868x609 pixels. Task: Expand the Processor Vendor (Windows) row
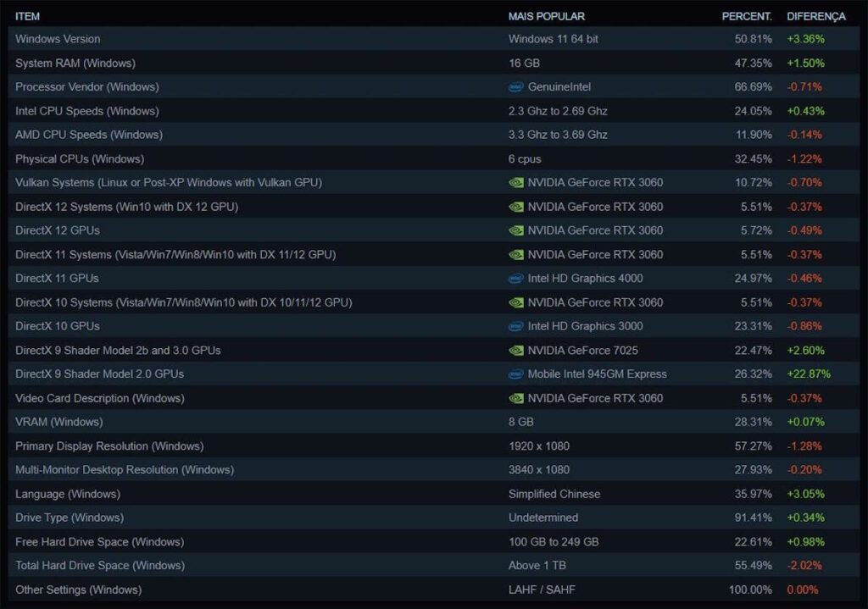(433, 87)
